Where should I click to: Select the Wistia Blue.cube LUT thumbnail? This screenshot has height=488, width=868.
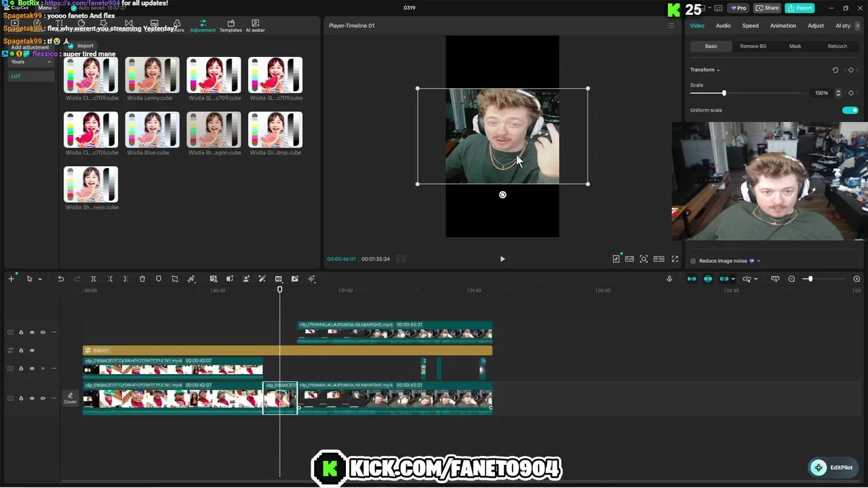153,129
